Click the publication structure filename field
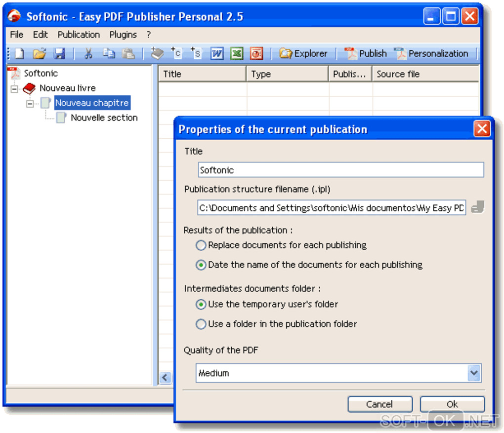This screenshot has height=433, width=504. [332, 207]
